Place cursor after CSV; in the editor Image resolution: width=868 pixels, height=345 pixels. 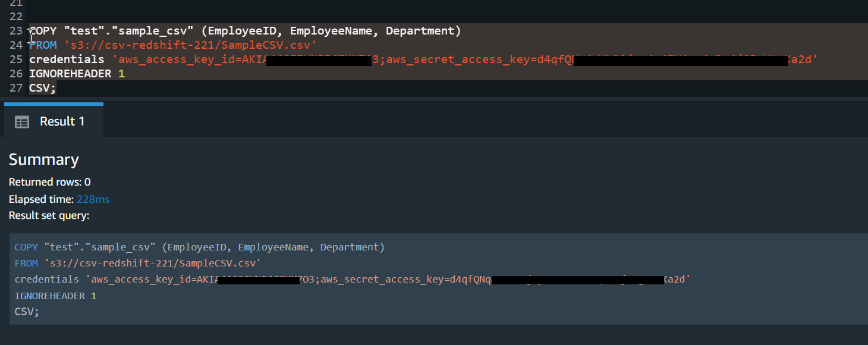[x=56, y=88]
